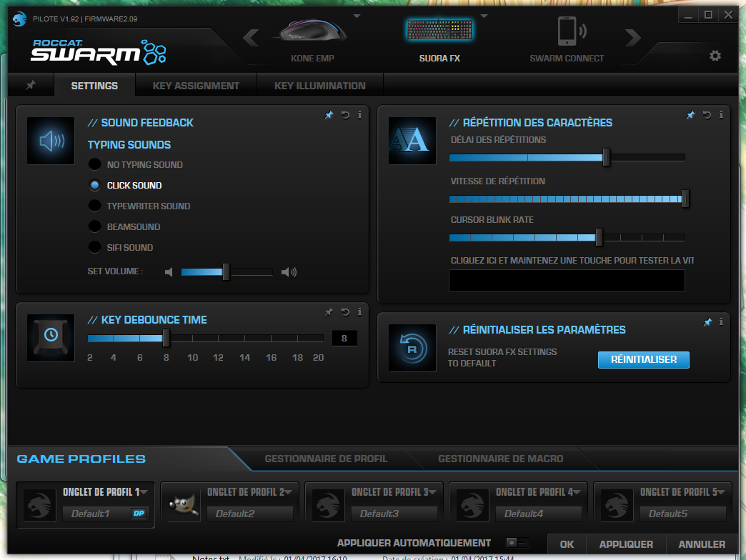The height and width of the screenshot is (560, 746).
Task: Reset Key Debounce Time with undo icon
Action: [x=345, y=312]
